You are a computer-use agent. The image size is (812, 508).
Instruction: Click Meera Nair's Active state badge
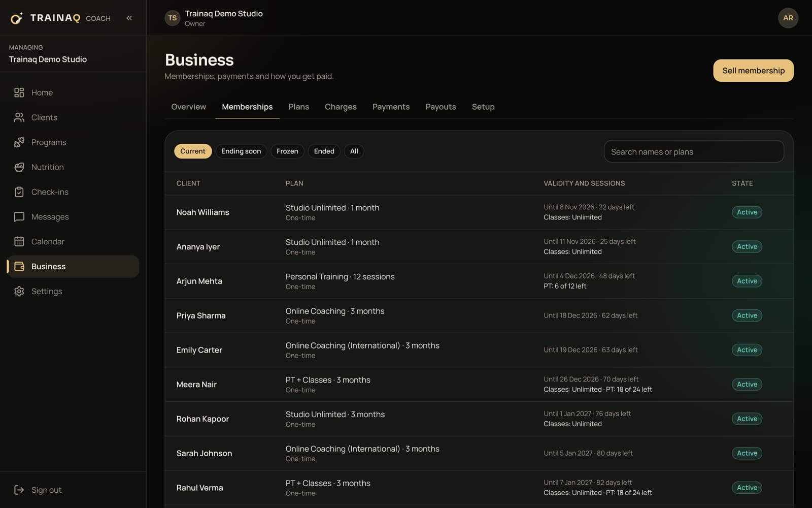point(747,385)
